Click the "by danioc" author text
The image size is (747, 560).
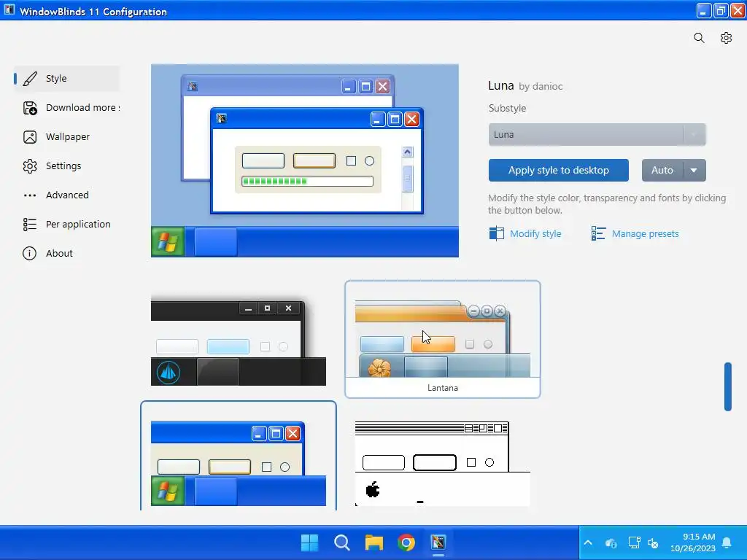click(x=541, y=87)
